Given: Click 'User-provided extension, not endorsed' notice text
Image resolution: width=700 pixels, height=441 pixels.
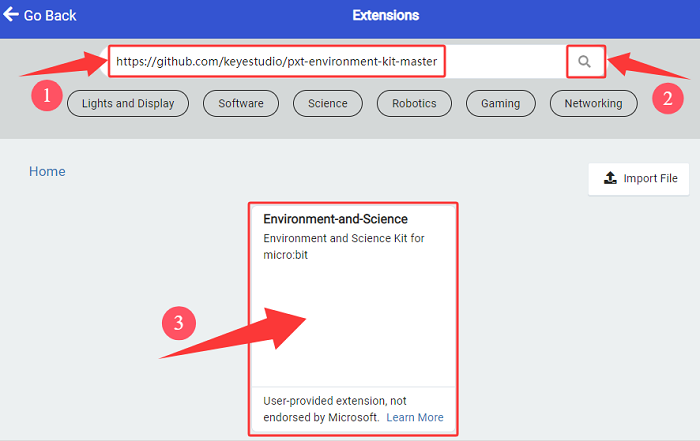Looking at the screenshot, I should tap(335, 409).
